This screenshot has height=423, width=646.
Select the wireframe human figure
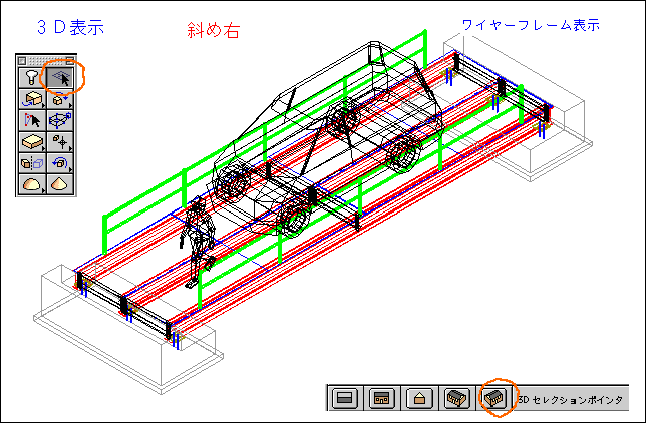(x=198, y=242)
